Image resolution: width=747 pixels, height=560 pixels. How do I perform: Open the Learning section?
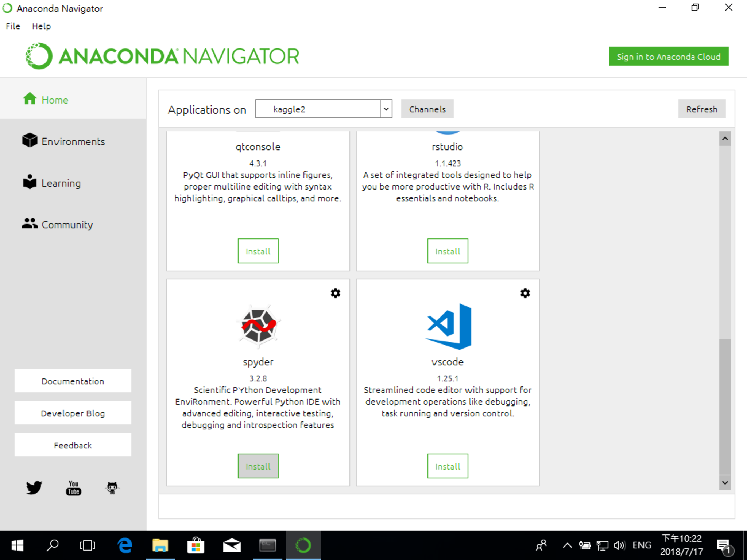tap(61, 183)
